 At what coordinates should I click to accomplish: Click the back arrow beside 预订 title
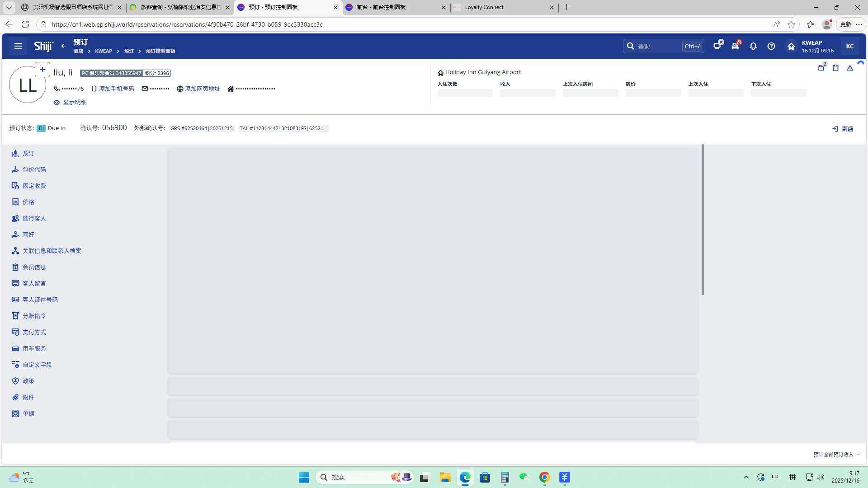point(64,46)
